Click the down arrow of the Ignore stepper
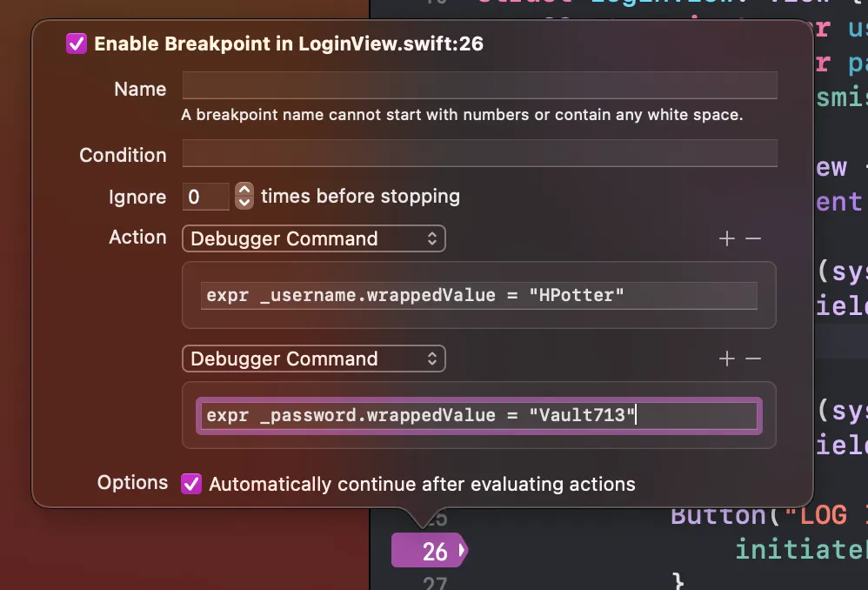The image size is (868, 590). coord(243,202)
